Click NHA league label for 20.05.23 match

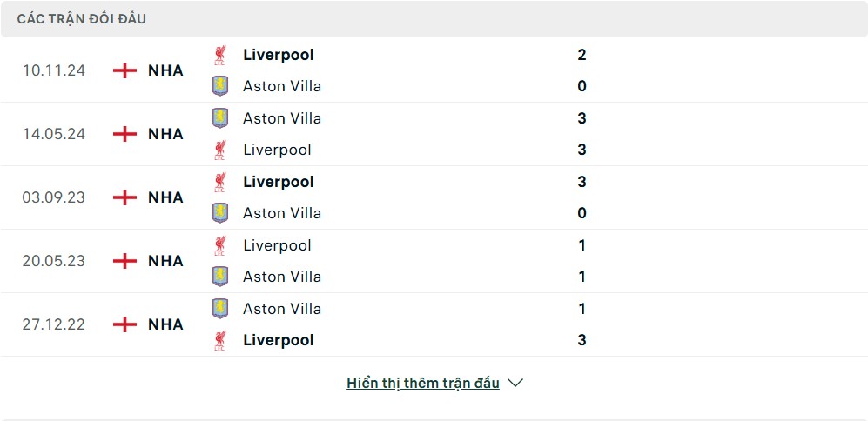(x=165, y=261)
